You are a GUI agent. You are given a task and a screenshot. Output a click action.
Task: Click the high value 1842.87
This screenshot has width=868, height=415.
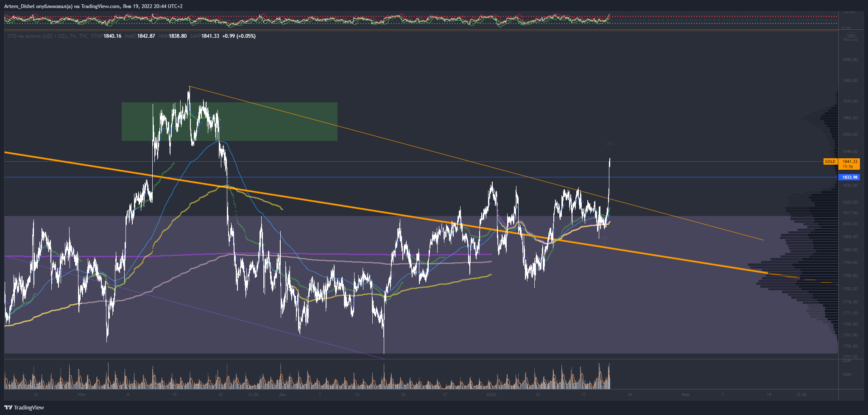pos(146,36)
